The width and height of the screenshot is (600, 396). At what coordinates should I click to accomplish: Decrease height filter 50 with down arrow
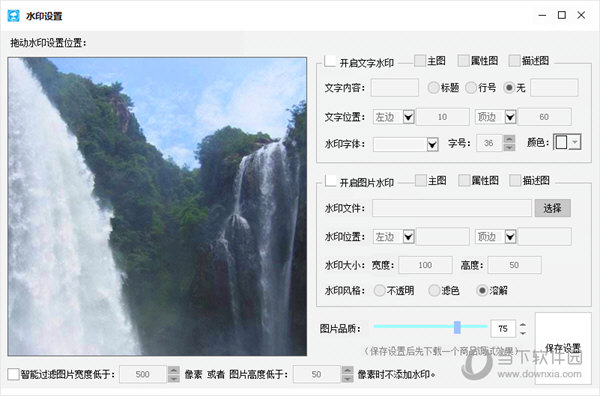click(x=347, y=378)
